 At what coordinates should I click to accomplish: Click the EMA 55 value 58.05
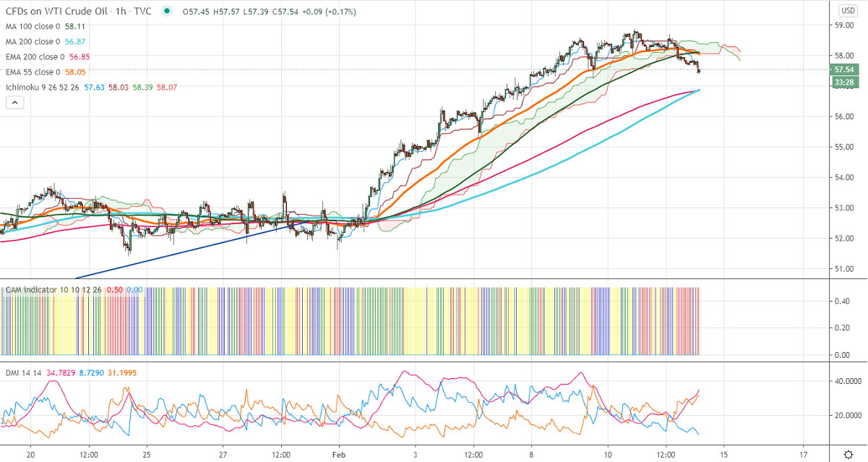click(77, 72)
